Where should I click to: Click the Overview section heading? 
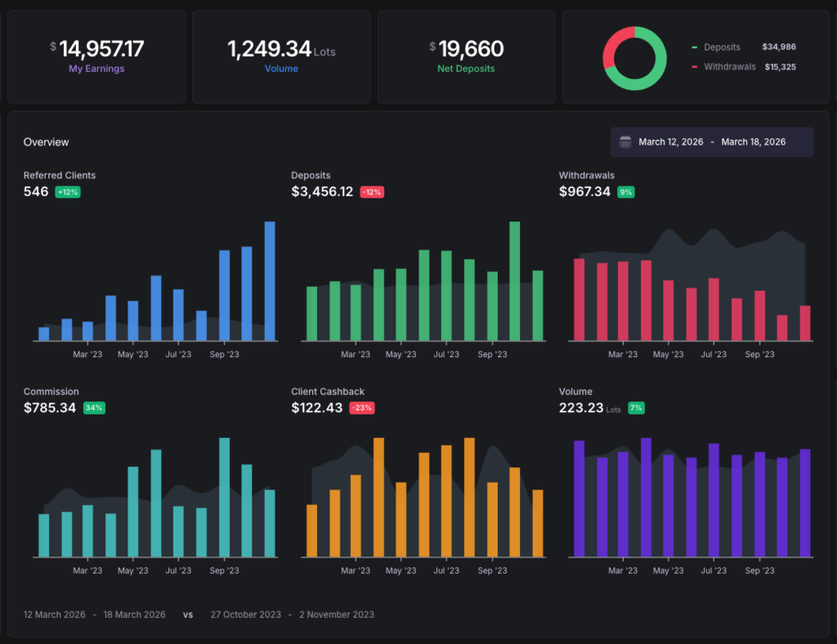46,142
